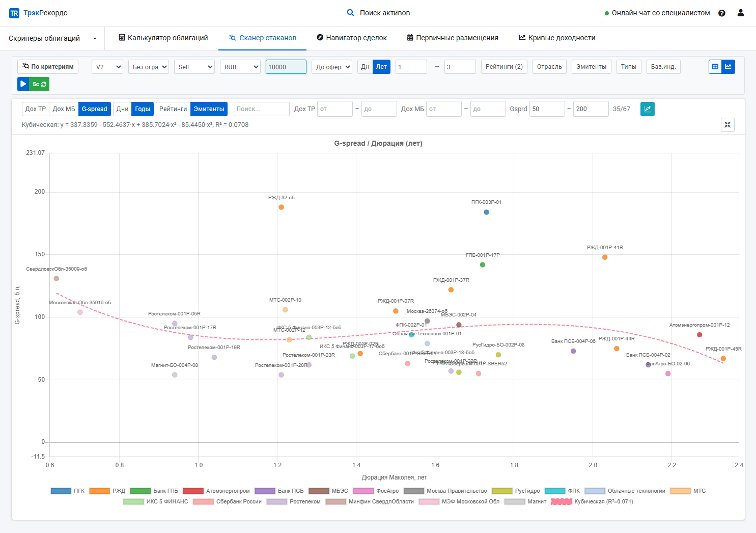This screenshot has height=533, width=756.
Task: Toggle Y-axis to Дох ТР
Action: (36, 109)
